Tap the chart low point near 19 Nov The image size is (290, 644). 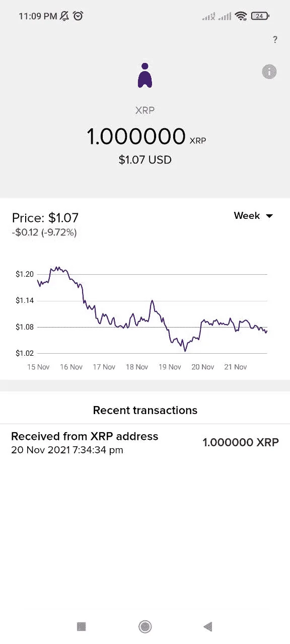[x=185, y=350]
